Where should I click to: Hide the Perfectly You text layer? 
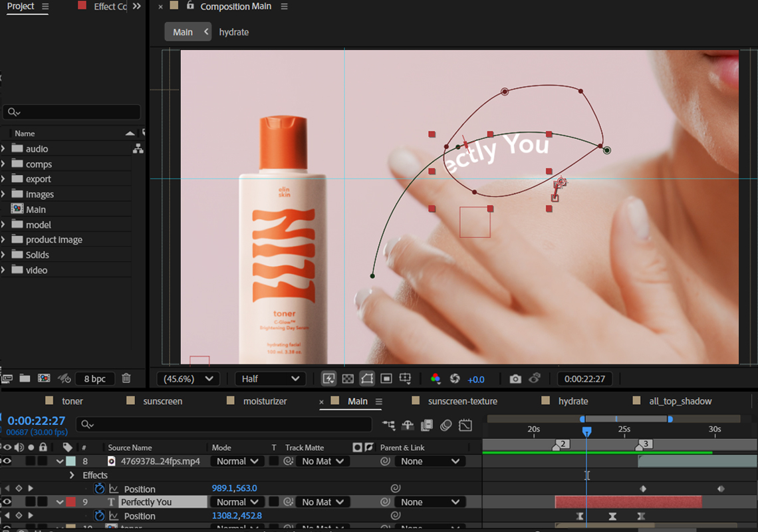(x=7, y=502)
